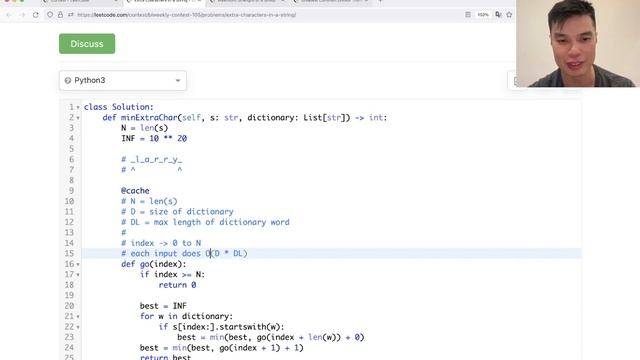Collapse the minExtraChar fold arrow on line 2
The width and height of the screenshot is (640, 360).
pos(78,118)
